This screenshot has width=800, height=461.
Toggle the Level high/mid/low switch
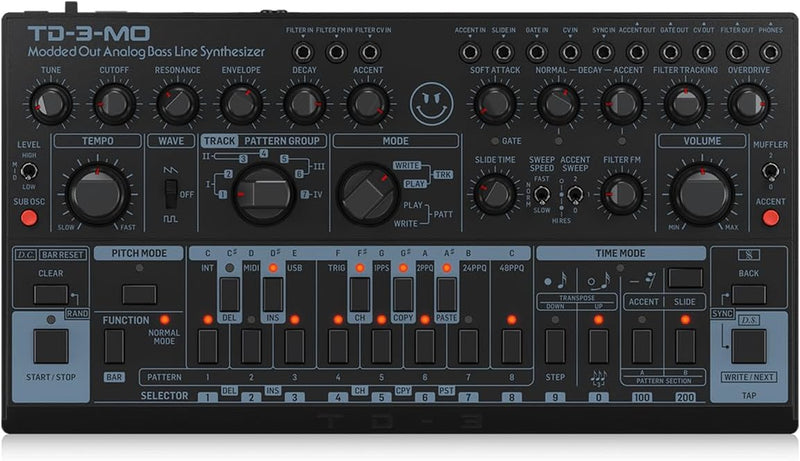pyautogui.click(x=29, y=171)
